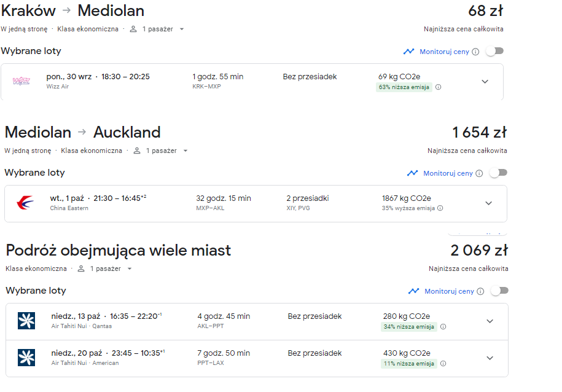Open passenger dropdown under Mediolan–Auckland
Screen dimensions: 562x392
tap(160, 151)
